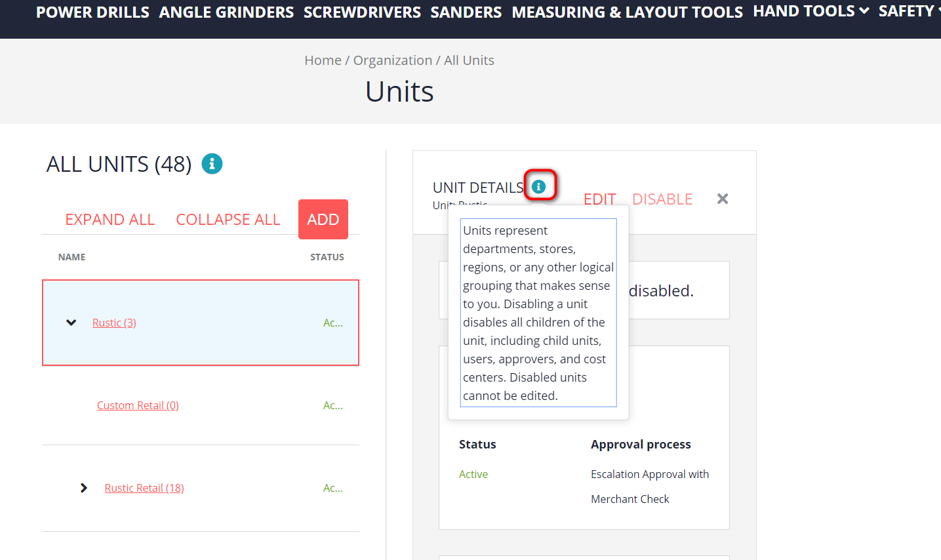Screen dimensions: 941x560
Task: Collapse the Rustic (3) unit chevron
Action: pos(71,323)
